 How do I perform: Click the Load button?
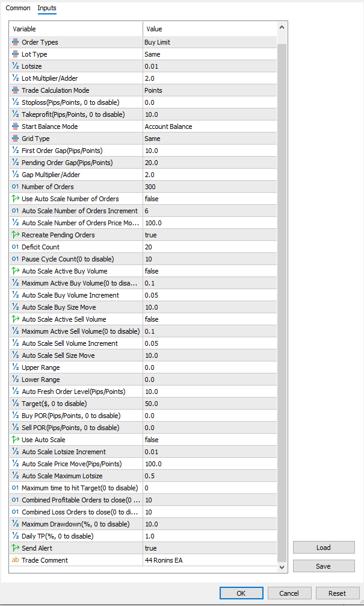(324, 548)
